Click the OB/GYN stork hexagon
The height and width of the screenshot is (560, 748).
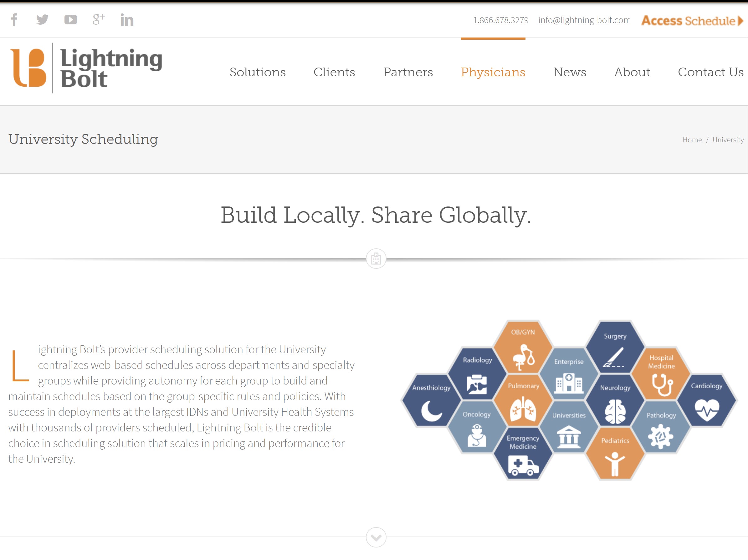[523, 347]
